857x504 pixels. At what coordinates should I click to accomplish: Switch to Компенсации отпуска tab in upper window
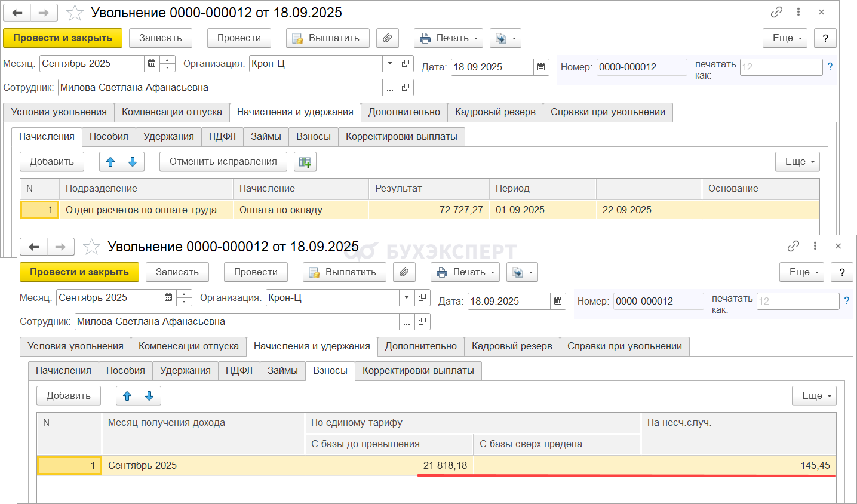[172, 112]
